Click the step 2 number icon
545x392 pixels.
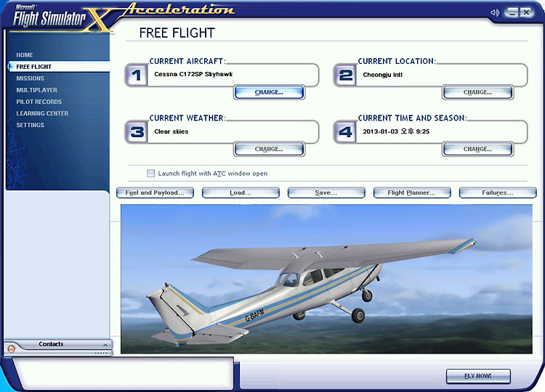pos(344,75)
